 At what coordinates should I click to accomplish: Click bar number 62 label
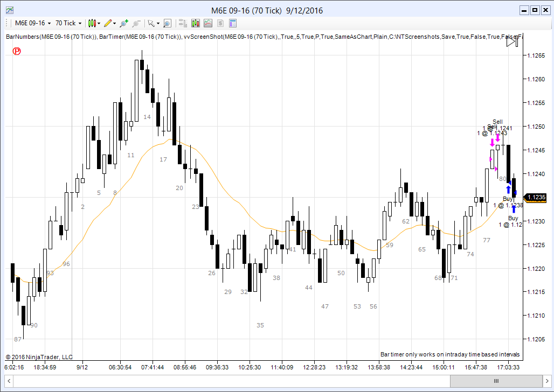(406, 221)
